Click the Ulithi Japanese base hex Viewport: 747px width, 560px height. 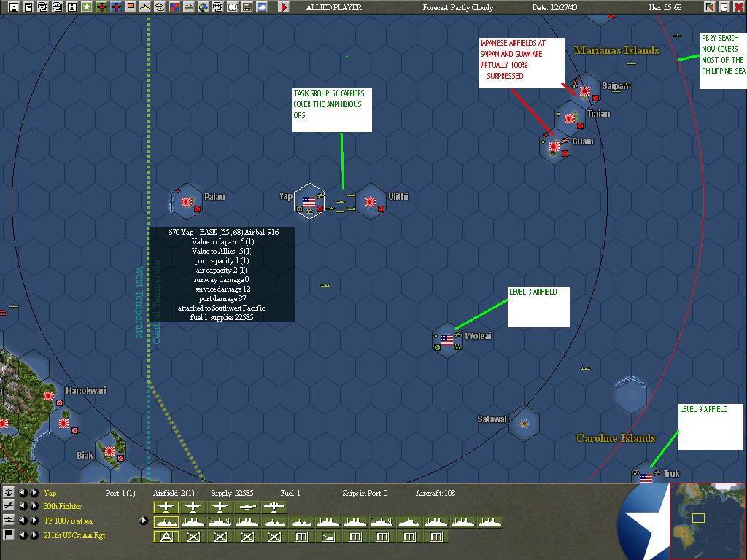click(371, 202)
